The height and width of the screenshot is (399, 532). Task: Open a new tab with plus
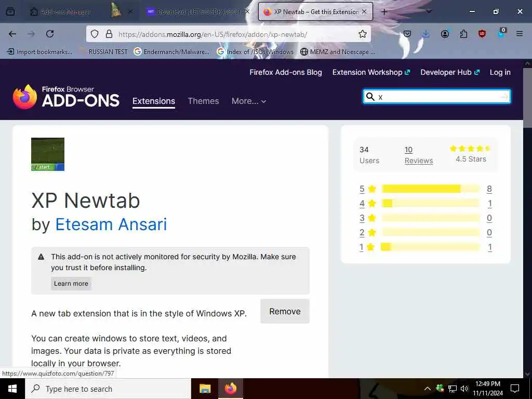pyautogui.click(x=384, y=12)
